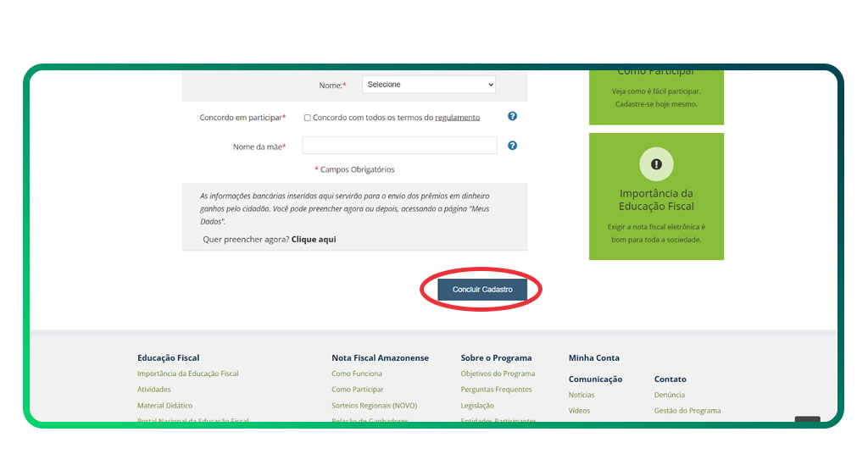Click Legislação footer link

pos(477,406)
